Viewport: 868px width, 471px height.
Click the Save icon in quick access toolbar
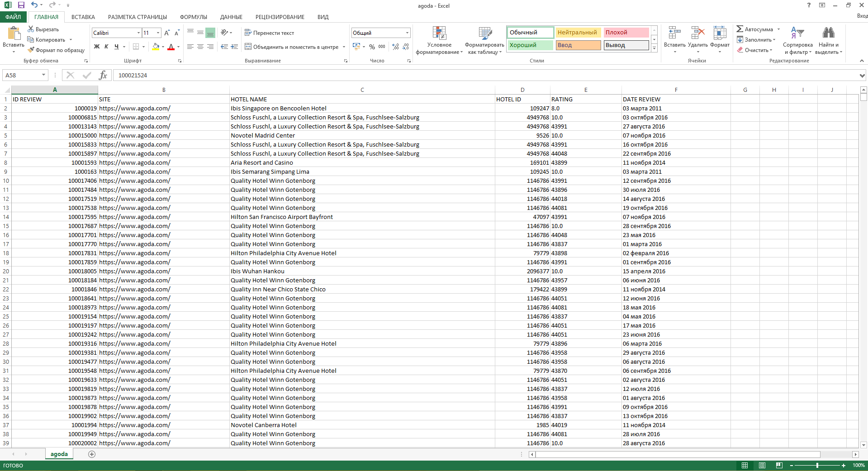coord(21,5)
